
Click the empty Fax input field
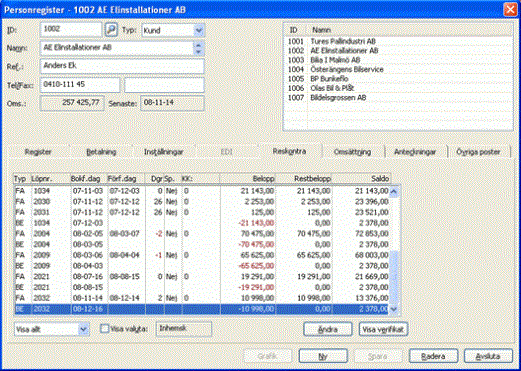[164, 85]
